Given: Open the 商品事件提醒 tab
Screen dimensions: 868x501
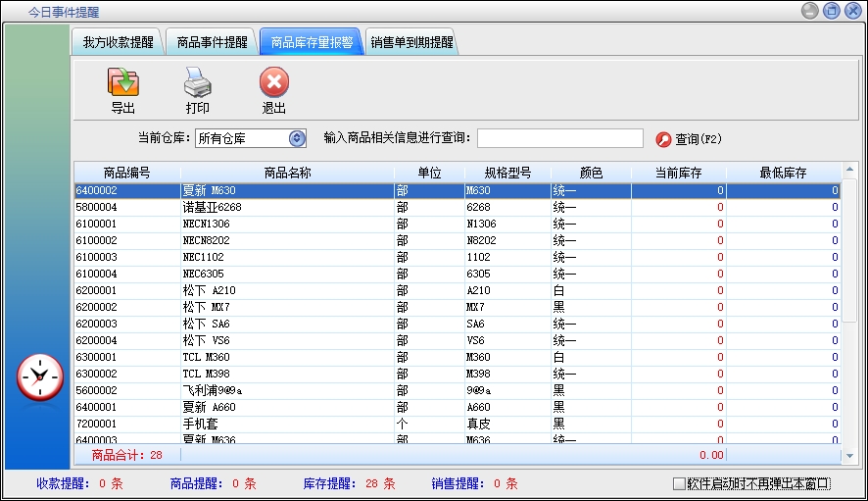Looking at the screenshot, I should (x=212, y=43).
